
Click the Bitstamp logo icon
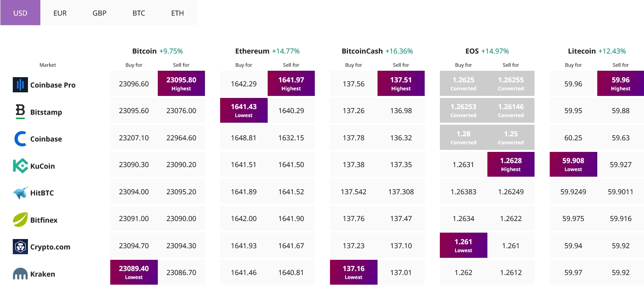[x=20, y=112]
